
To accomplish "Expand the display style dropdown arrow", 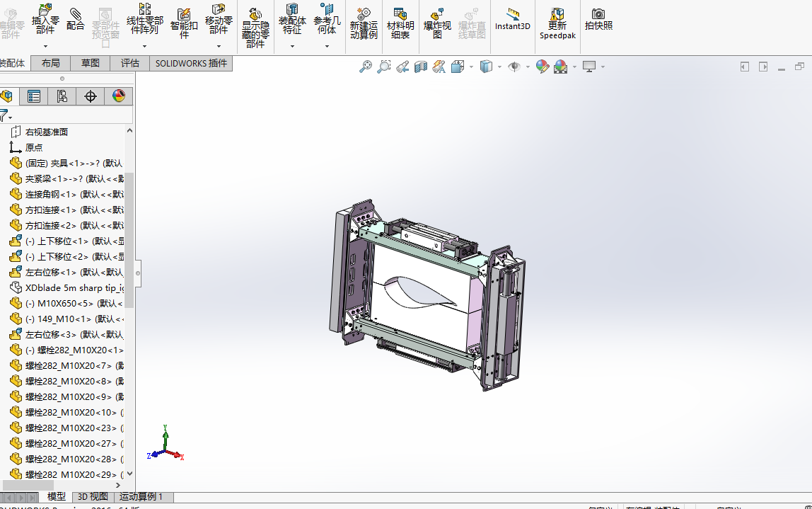I will point(499,67).
